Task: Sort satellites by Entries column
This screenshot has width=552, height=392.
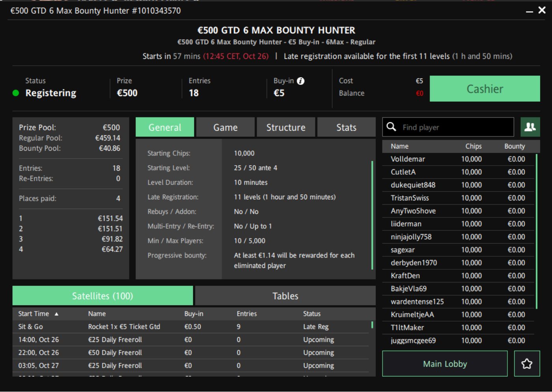Action: point(246,314)
